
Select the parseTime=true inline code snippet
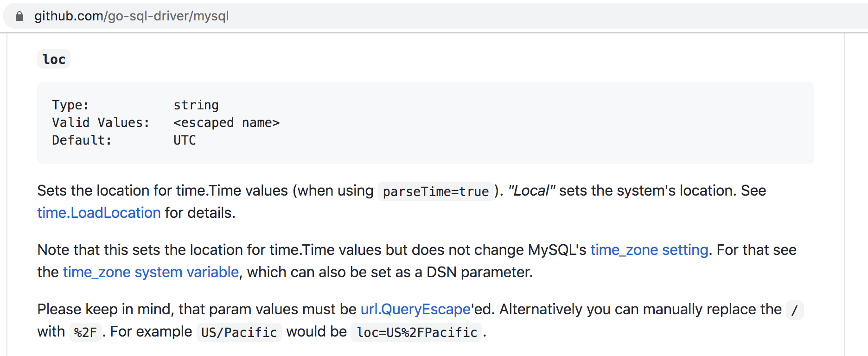click(x=435, y=191)
